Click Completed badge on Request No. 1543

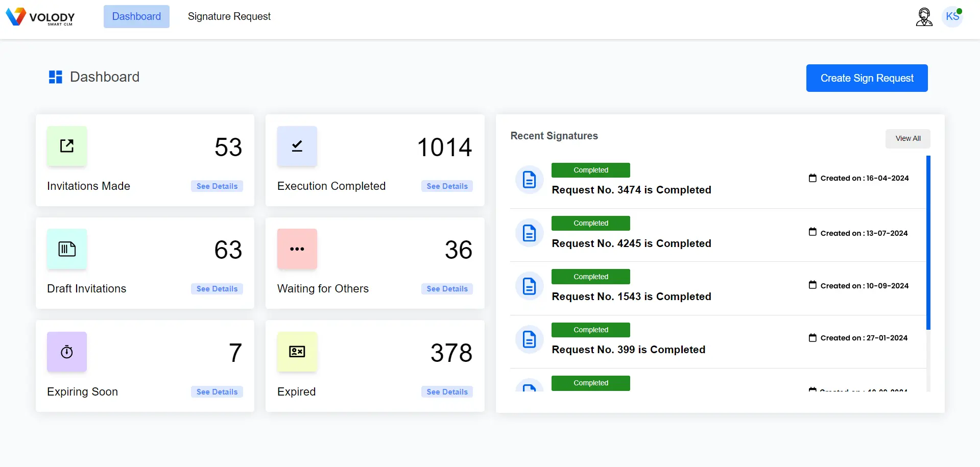point(591,277)
